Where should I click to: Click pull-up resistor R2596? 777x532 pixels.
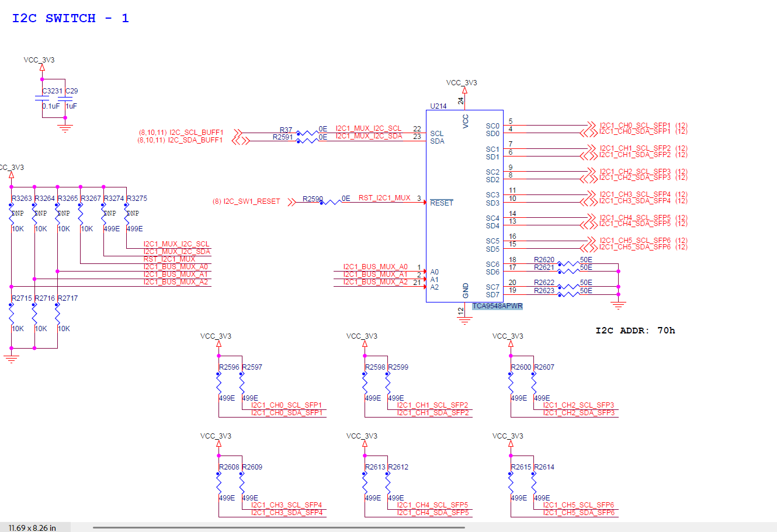(218, 384)
